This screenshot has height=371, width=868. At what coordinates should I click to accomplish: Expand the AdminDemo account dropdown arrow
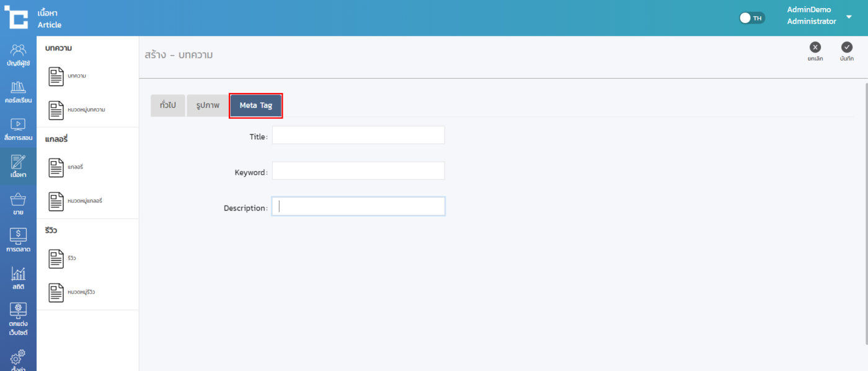pos(849,17)
